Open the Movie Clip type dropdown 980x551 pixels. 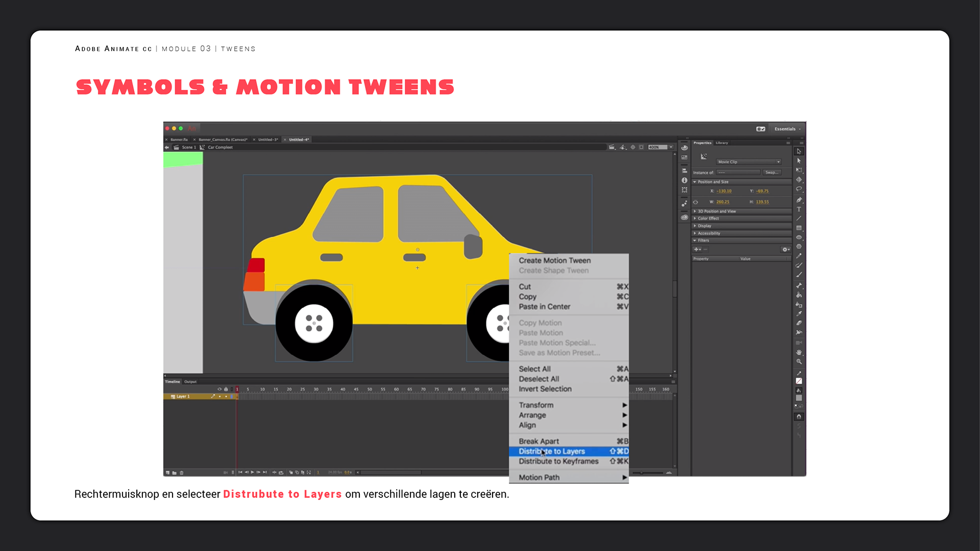click(748, 162)
